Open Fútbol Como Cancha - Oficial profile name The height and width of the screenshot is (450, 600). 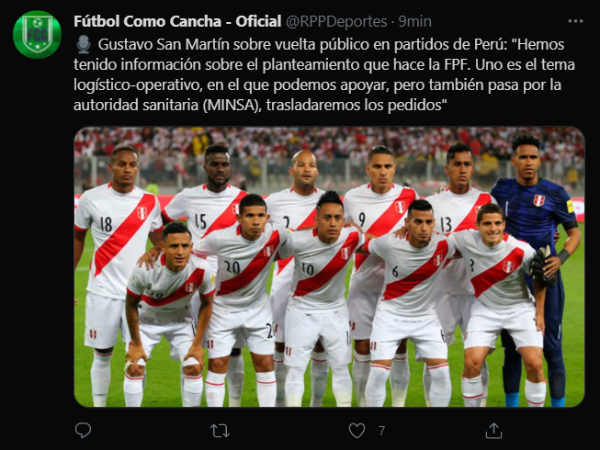178,21
